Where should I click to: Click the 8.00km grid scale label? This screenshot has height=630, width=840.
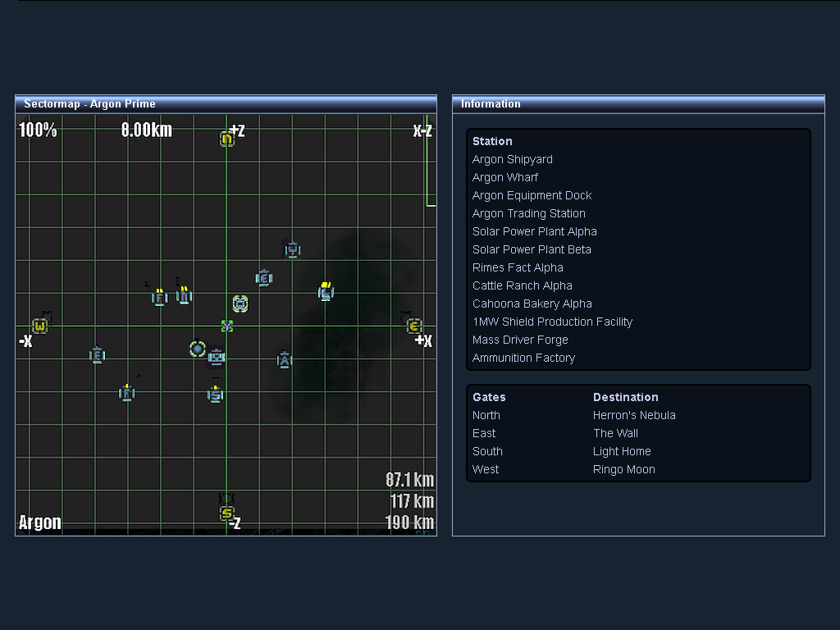(x=146, y=130)
